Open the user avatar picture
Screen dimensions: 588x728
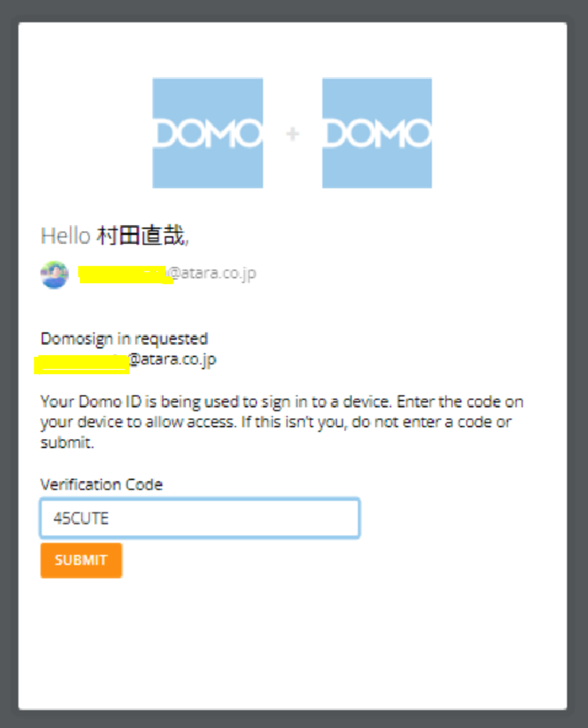55,274
